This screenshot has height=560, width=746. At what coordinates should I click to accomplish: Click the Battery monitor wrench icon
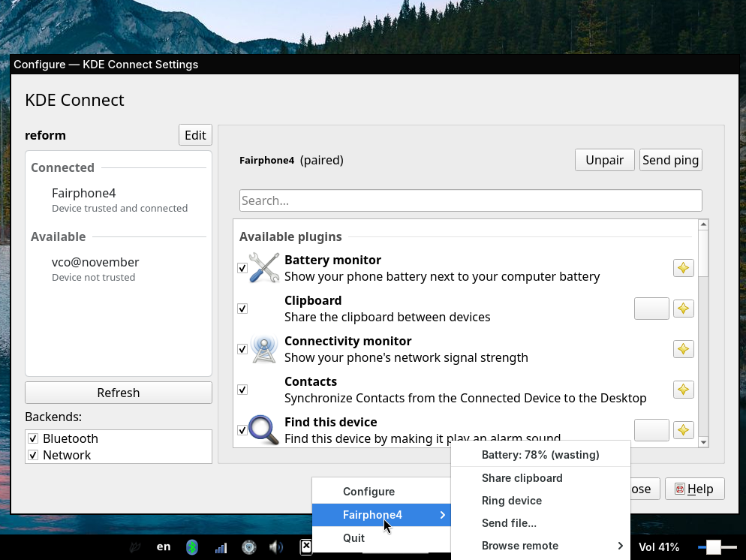[x=263, y=268]
